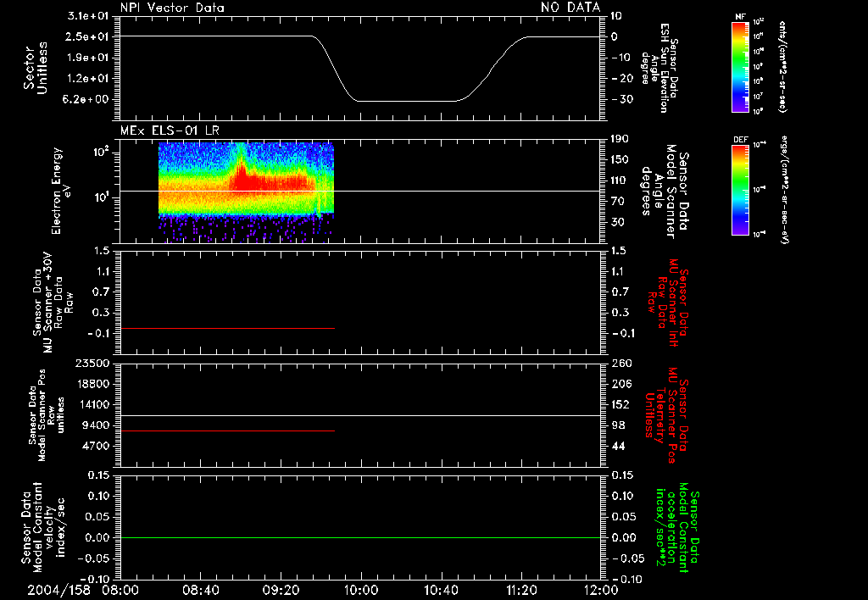The height and width of the screenshot is (600, 868).
Task: Click the "NO DATA" label
Action: (570, 8)
